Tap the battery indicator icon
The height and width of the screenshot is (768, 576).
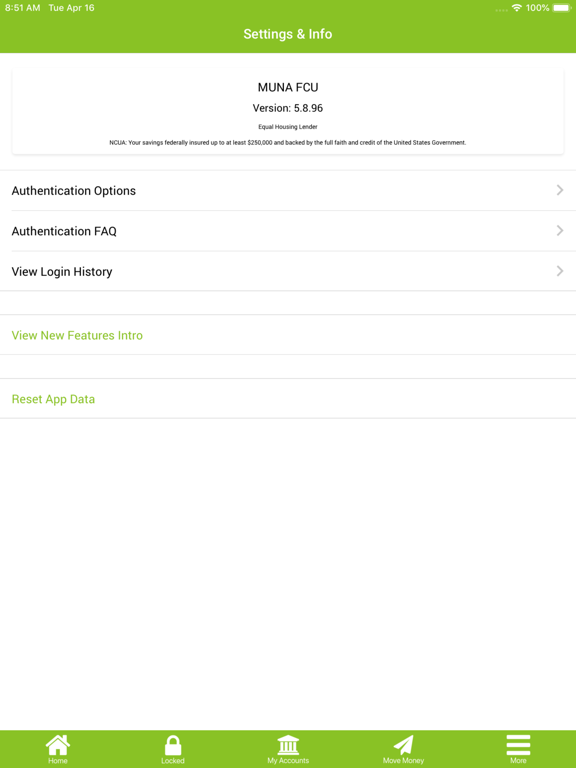(562, 8)
